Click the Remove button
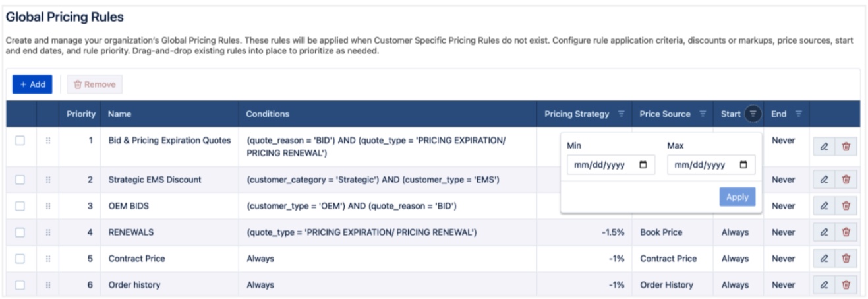The width and height of the screenshot is (868, 299). click(94, 84)
